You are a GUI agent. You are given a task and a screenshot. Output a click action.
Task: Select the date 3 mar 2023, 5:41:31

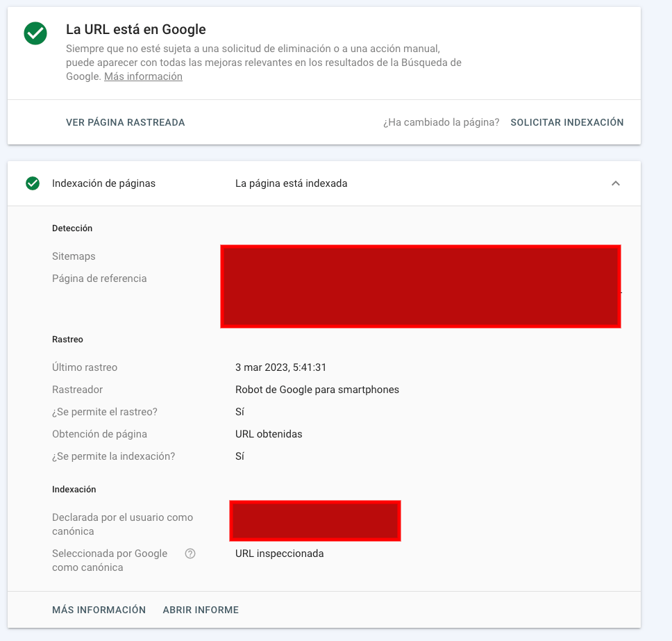click(x=280, y=367)
